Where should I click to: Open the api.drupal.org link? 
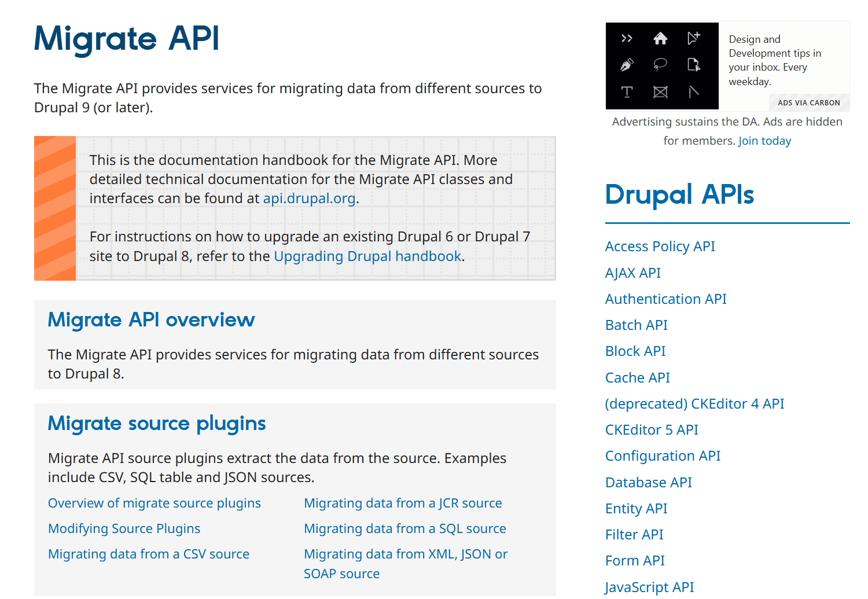pyautogui.click(x=309, y=199)
